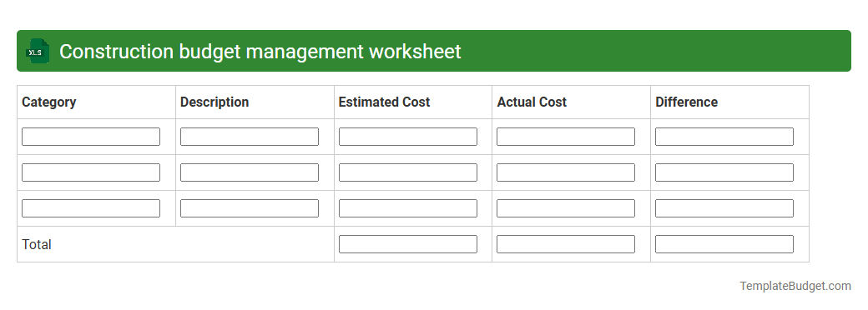Focus the second row Category input

(x=91, y=172)
